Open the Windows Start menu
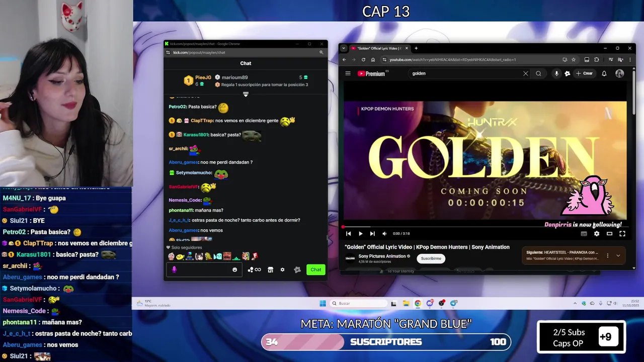 tap(323, 303)
